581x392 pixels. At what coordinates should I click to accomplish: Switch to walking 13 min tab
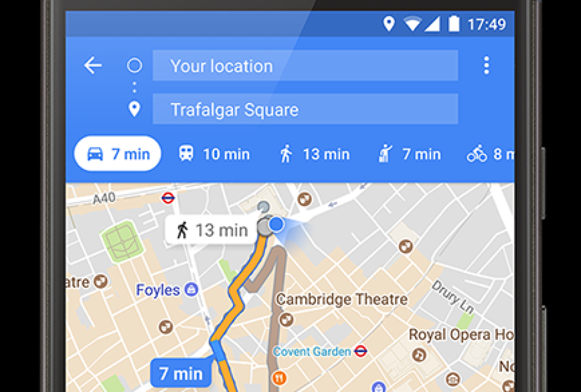tap(314, 154)
